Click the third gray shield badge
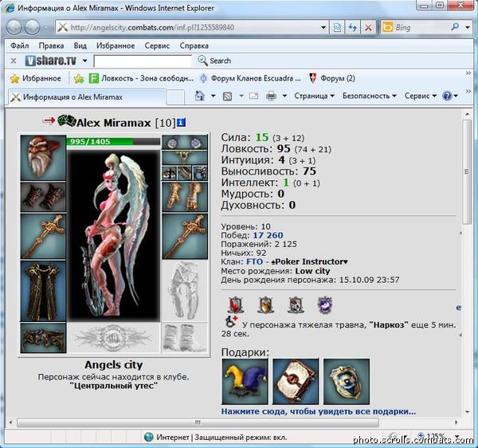The image size is (478, 448). pos(296,305)
